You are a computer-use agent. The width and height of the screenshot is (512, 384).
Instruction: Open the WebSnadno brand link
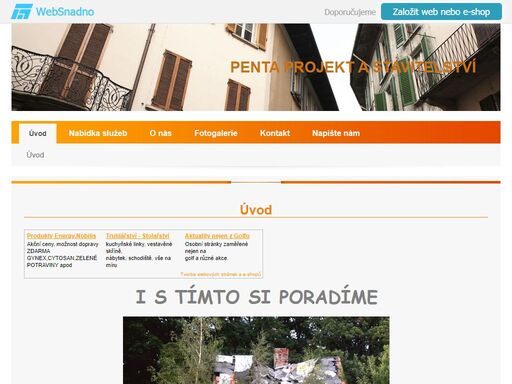point(53,12)
